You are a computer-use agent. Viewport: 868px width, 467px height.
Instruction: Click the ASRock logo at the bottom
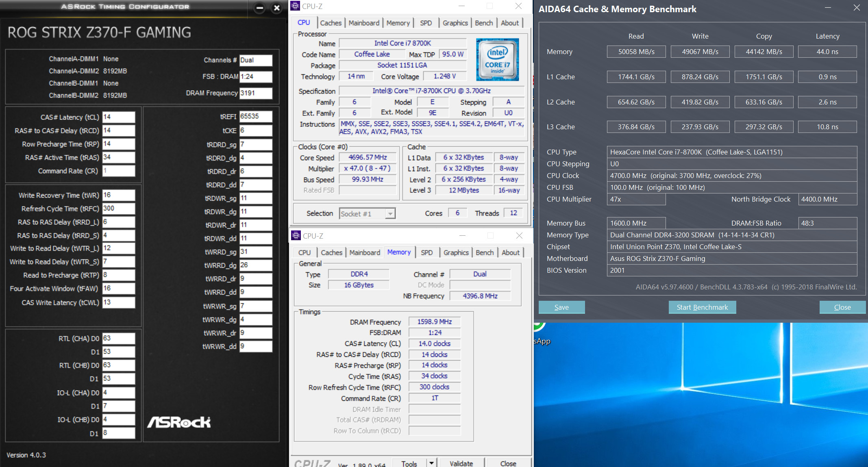[x=179, y=422]
